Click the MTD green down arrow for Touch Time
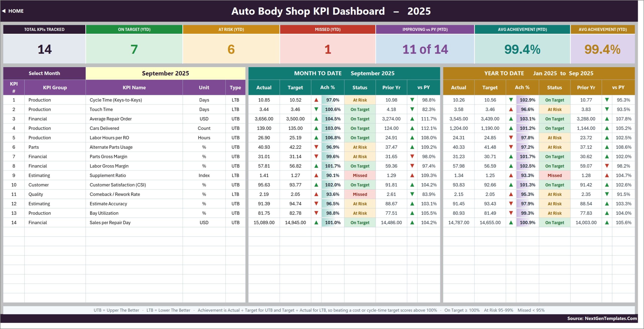Viewport: 644px width, 329px height. coord(316,109)
